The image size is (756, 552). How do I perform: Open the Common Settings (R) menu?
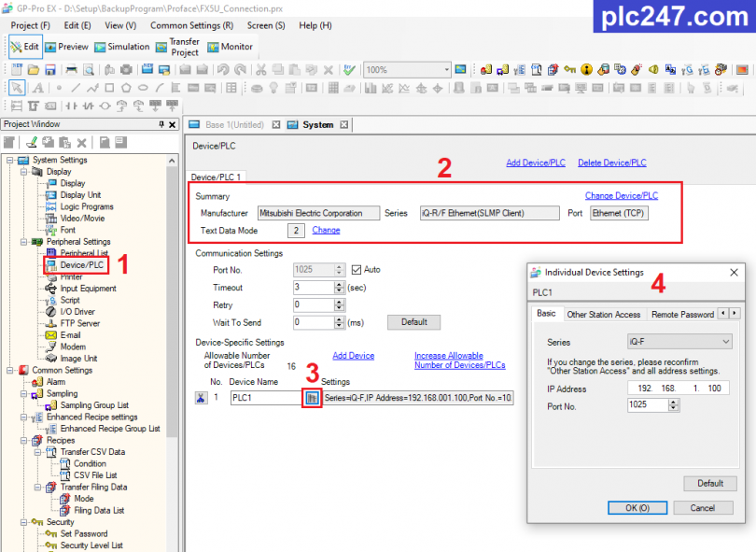click(x=192, y=25)
